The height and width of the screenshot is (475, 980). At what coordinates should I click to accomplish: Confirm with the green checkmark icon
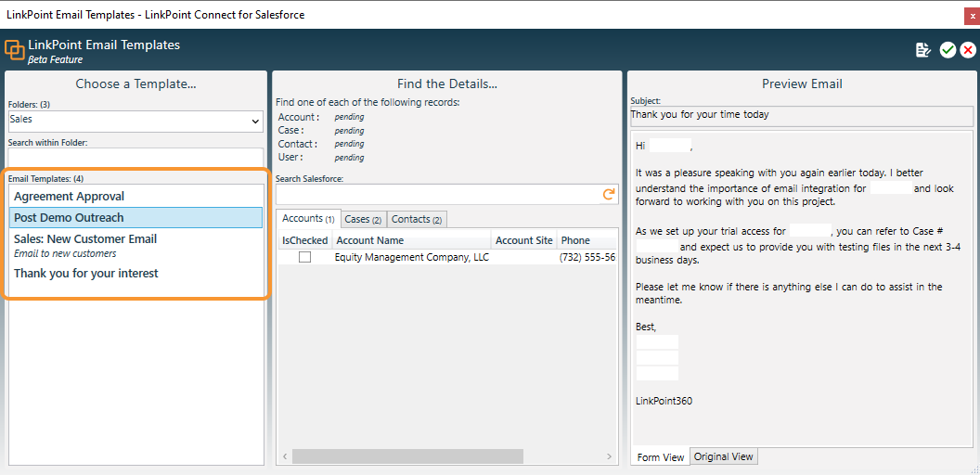(x=948, y=51)
